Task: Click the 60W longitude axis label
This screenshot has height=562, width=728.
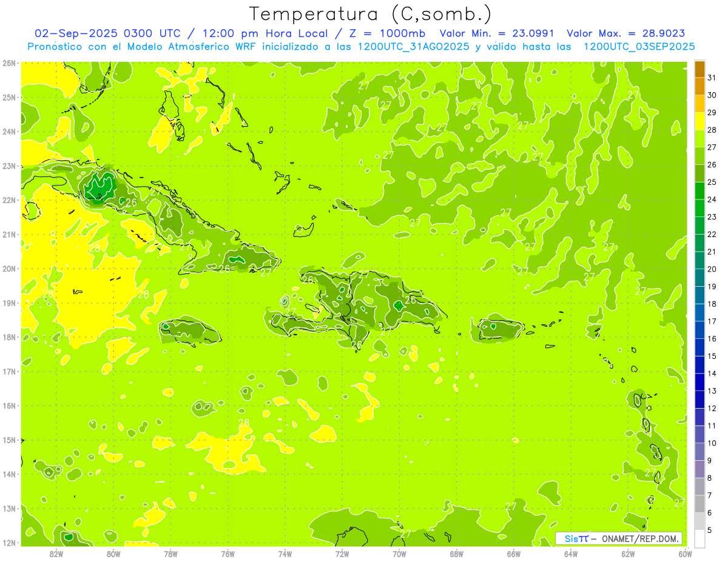Action: 686,554
